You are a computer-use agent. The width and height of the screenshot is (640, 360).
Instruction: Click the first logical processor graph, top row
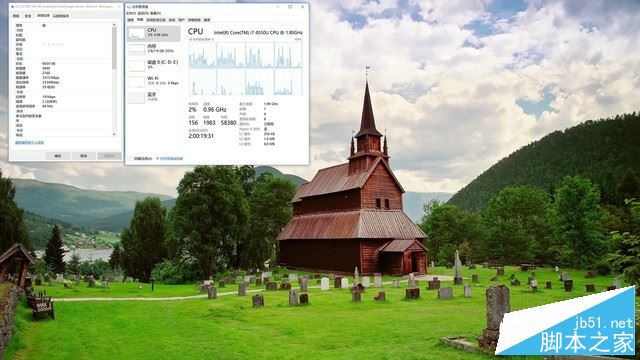click(203, 55)
